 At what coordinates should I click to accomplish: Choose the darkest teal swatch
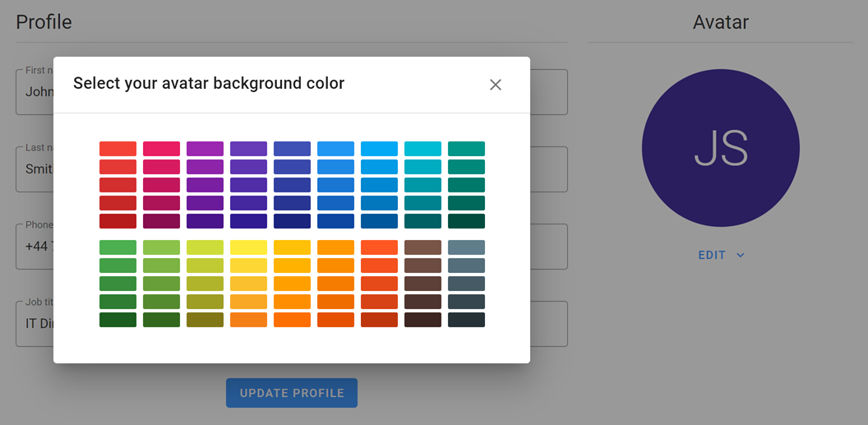coord(466,221)
